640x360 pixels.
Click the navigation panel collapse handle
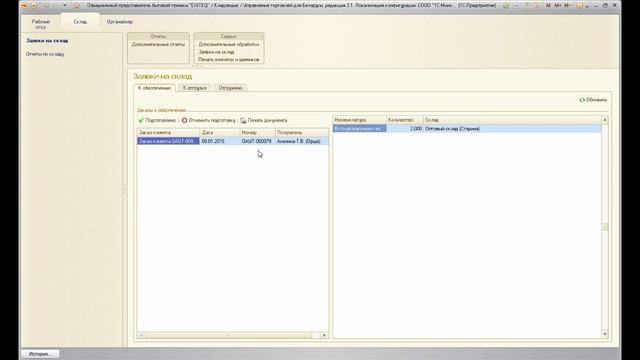pos(124,189)
